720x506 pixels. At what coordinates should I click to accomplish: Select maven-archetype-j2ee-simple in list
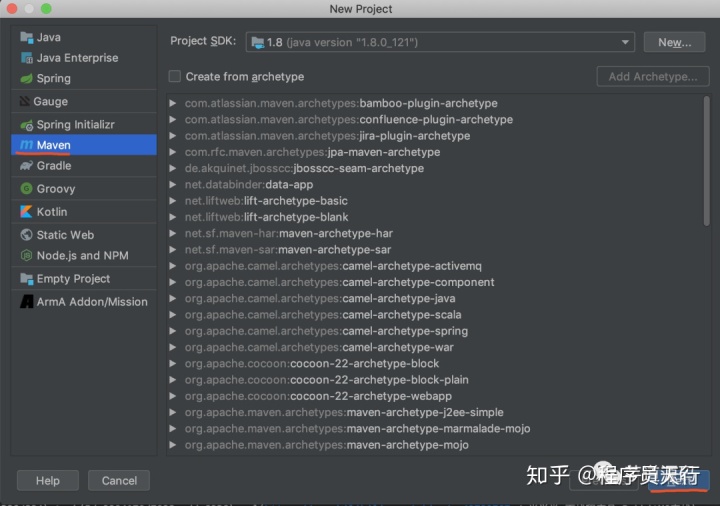tap(344, 412)
